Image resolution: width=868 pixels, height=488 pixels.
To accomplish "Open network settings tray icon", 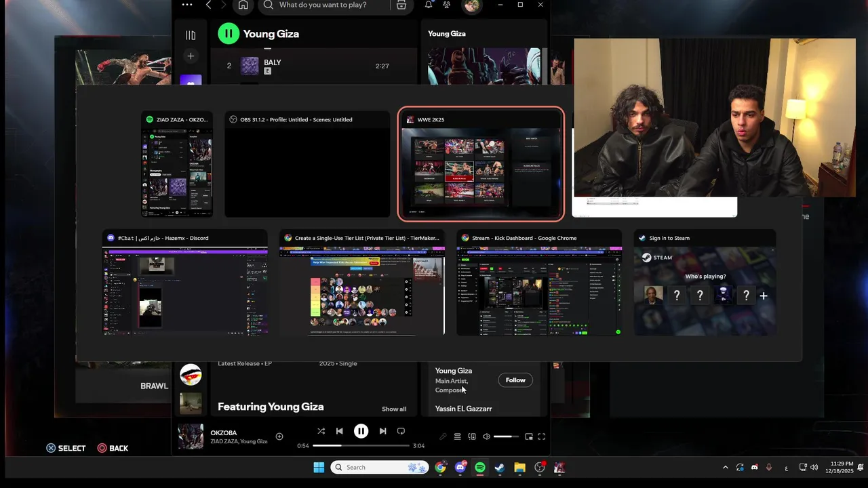I will click(x=803, y=467).
